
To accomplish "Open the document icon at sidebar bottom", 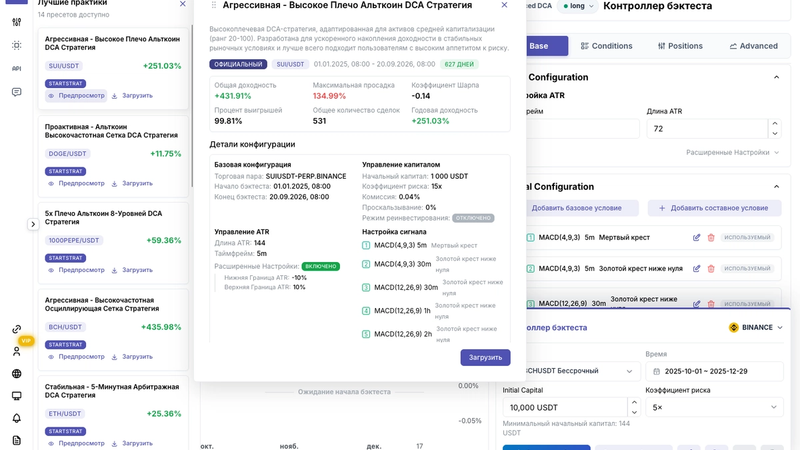I will 16,440.
